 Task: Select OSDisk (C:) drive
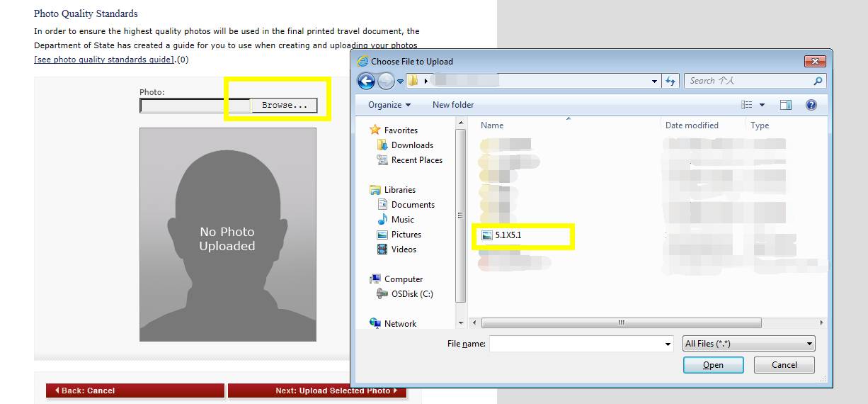(411, 294)
